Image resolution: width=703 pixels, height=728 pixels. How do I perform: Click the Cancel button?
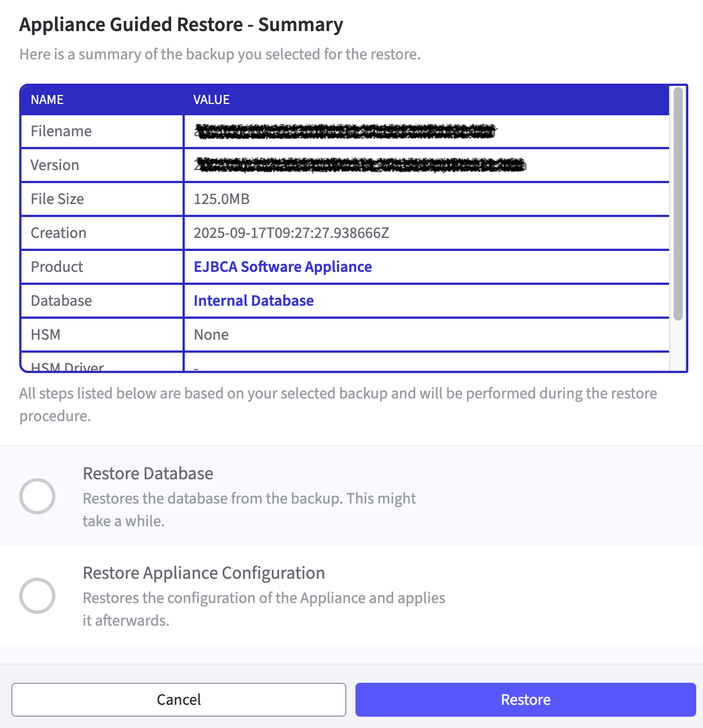(180, 699)
